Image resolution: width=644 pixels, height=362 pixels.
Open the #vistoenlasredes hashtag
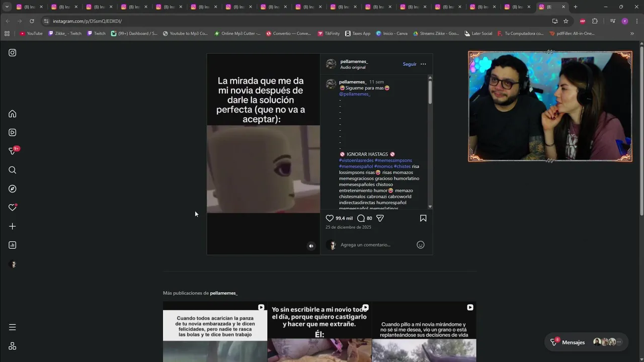click(356, 160)
